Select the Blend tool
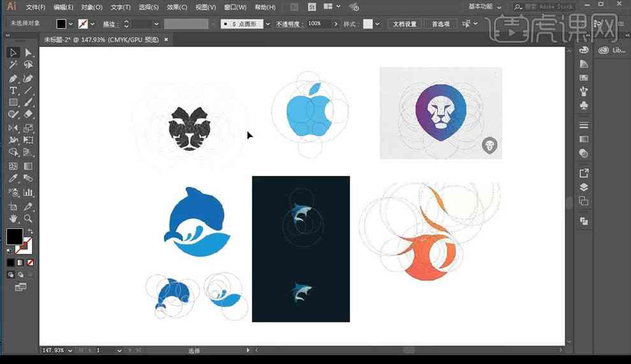This screenshot has width=631, height=364. [x=28, y=178]
